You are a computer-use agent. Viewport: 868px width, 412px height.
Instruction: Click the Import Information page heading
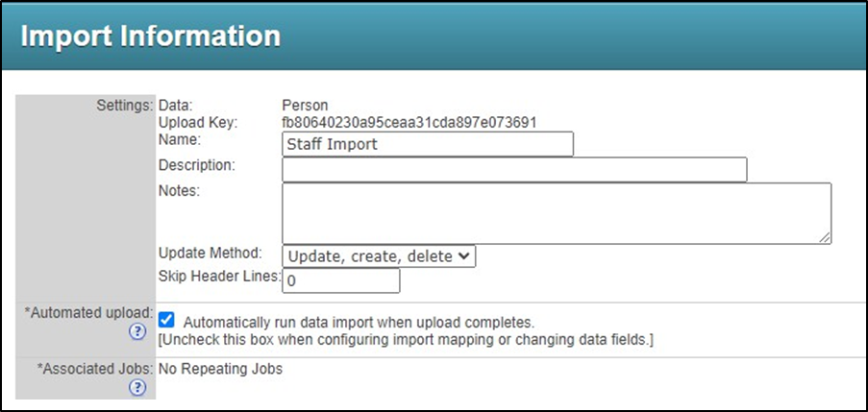click(151, 36)
